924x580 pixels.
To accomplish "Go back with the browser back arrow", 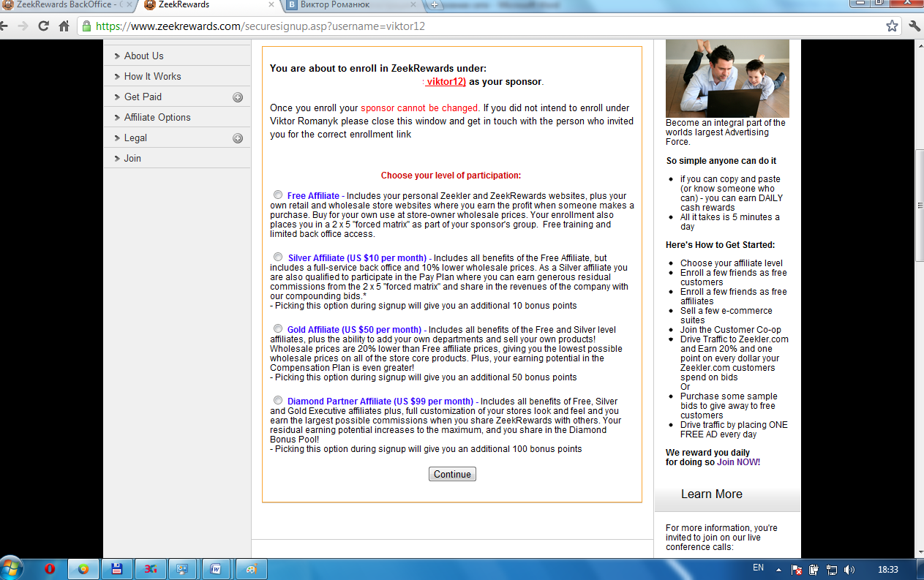I will (4, 26).
